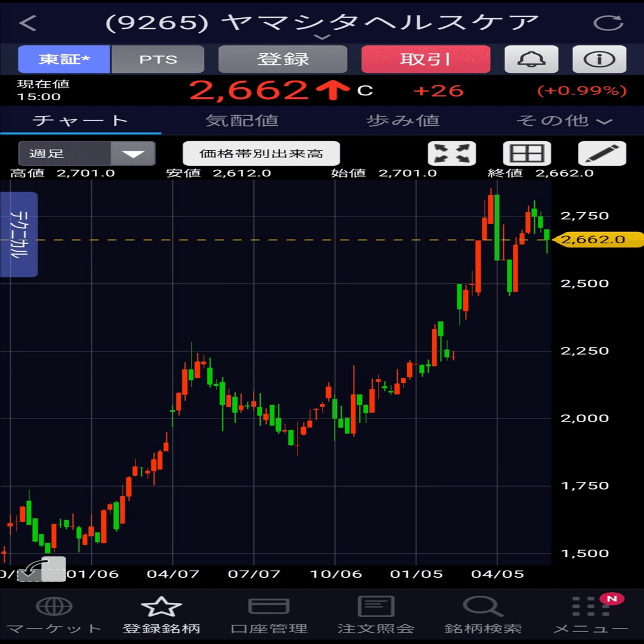Open the 取引 trade button

click(x=426, y=59)
